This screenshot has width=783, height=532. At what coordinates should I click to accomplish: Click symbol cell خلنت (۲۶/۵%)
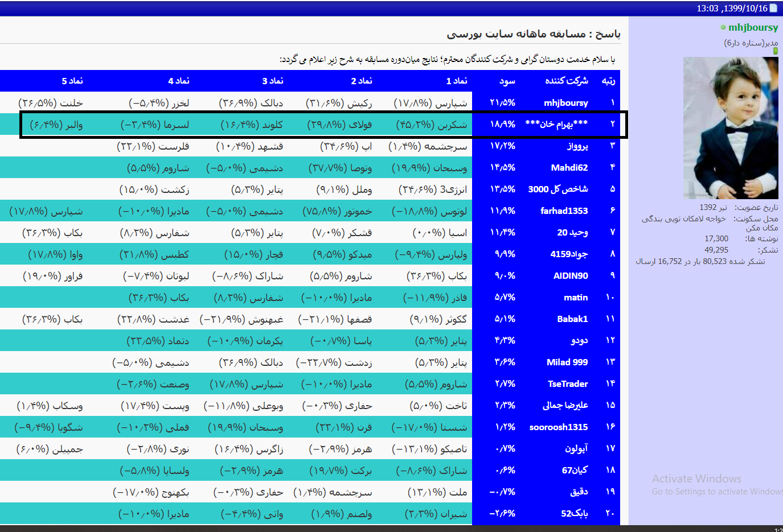[x=51, y=103]
